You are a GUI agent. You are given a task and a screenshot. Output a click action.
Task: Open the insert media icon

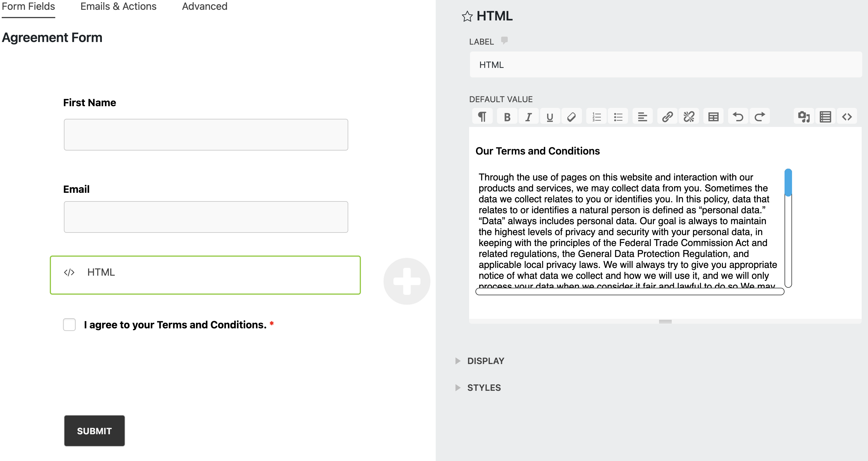(x=804, y=117)
